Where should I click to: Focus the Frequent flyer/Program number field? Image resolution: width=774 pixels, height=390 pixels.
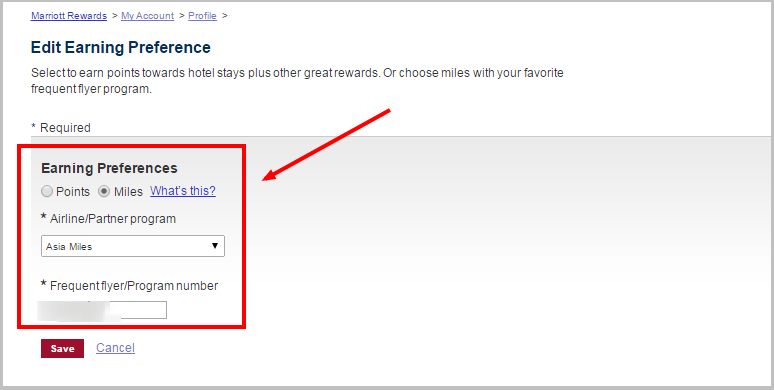pos(104,310)
